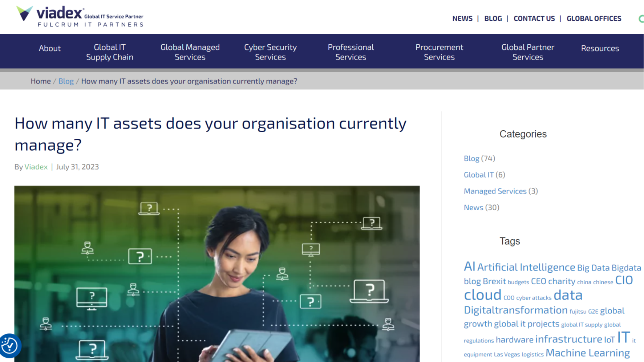Open the Professional Services menu

(351, 52)
